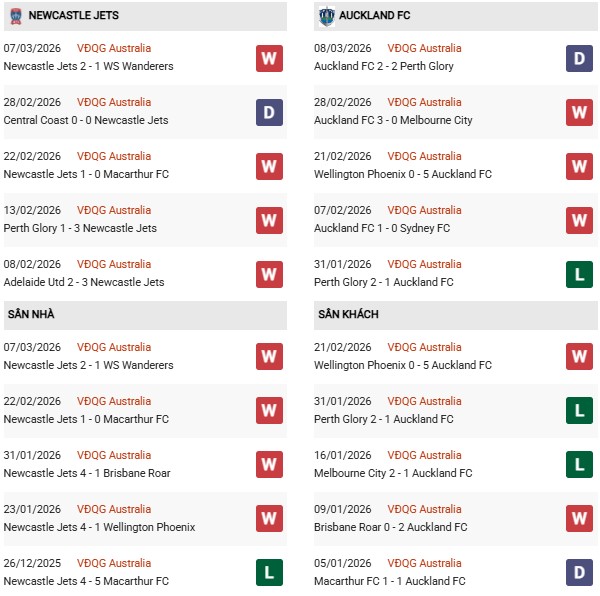Click W badge for Newcastle Jets 2-1 WS Wanderers
600x596 pixels.
pyautogui.click(x=269, y=58)
